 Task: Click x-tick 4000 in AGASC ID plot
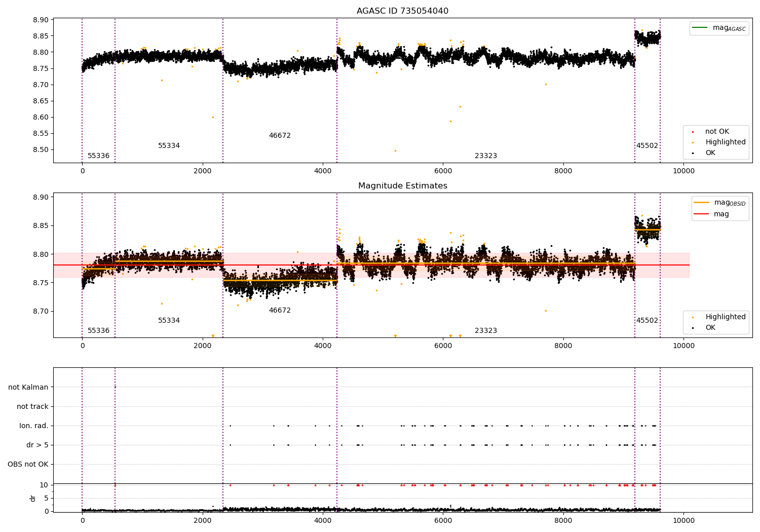tap(323, 171)
